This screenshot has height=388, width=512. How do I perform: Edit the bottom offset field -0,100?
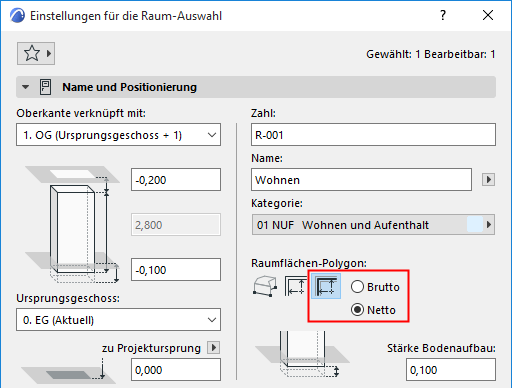176,269
